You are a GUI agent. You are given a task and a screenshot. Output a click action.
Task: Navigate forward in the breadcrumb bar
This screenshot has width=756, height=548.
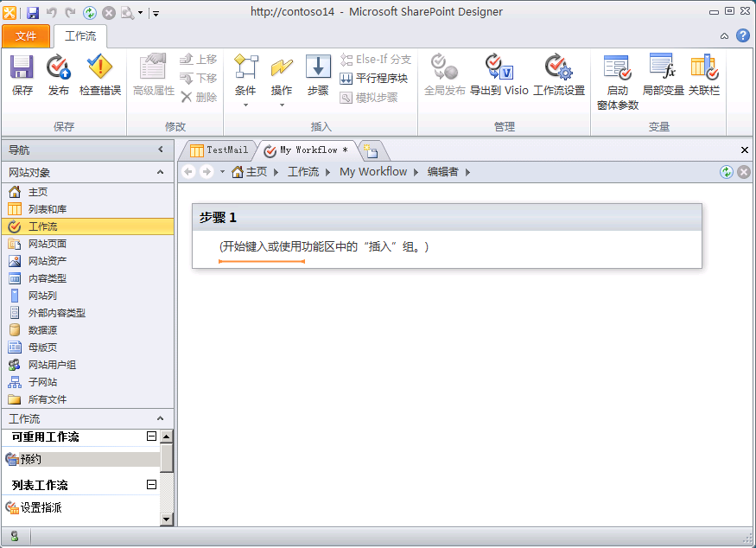[x=206, y=172]
